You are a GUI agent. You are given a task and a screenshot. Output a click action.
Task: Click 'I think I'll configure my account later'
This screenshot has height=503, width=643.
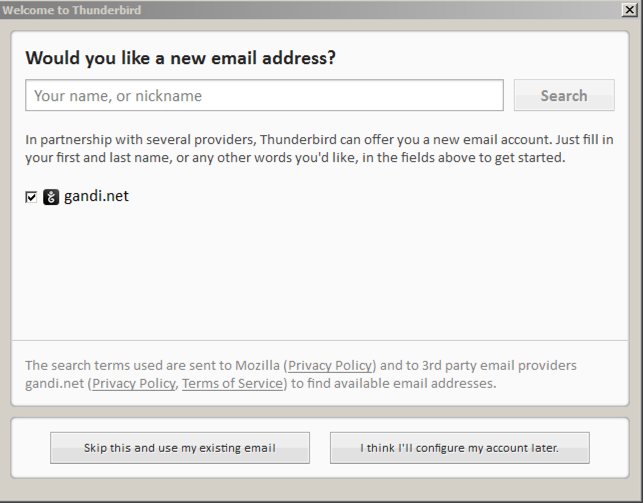click(459, 448)
